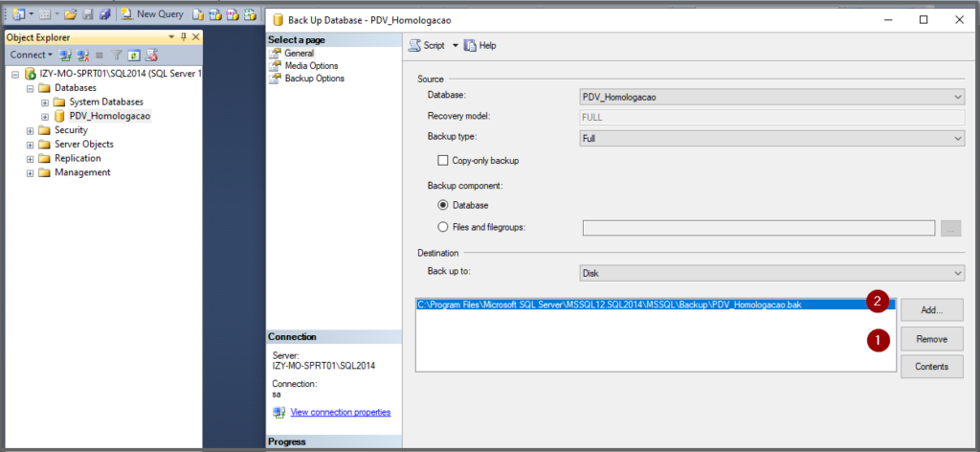Click the Connect Object Explorer icon
980x452 pixels.
click(64, 55)
